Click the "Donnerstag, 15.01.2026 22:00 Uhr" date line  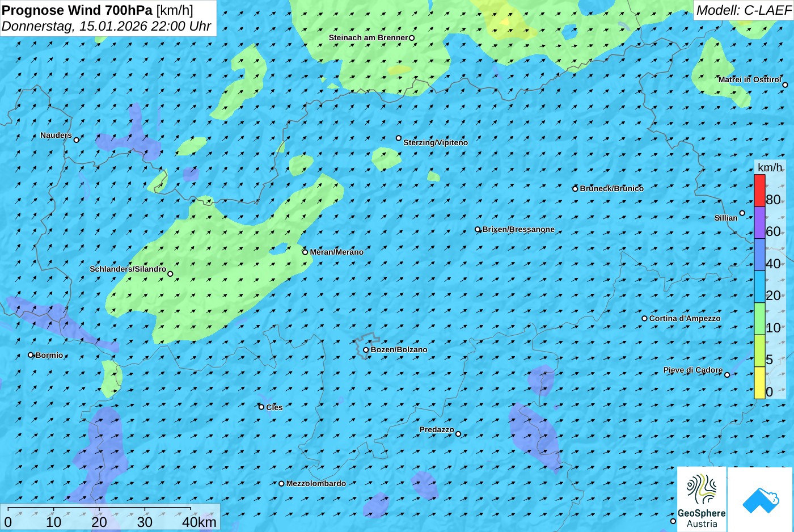click(x=106, y=26)
